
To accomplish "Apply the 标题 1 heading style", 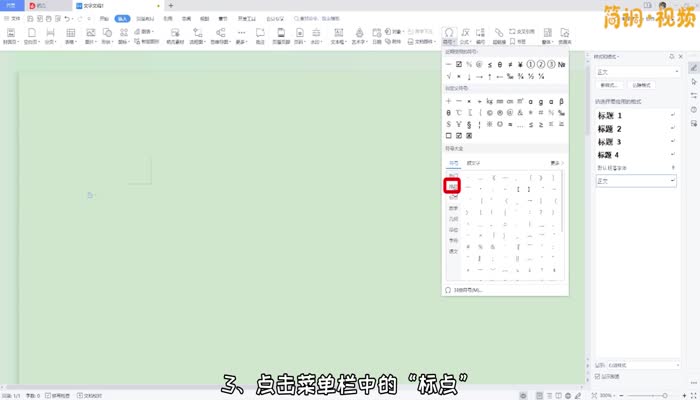I will tap(611, 116).
